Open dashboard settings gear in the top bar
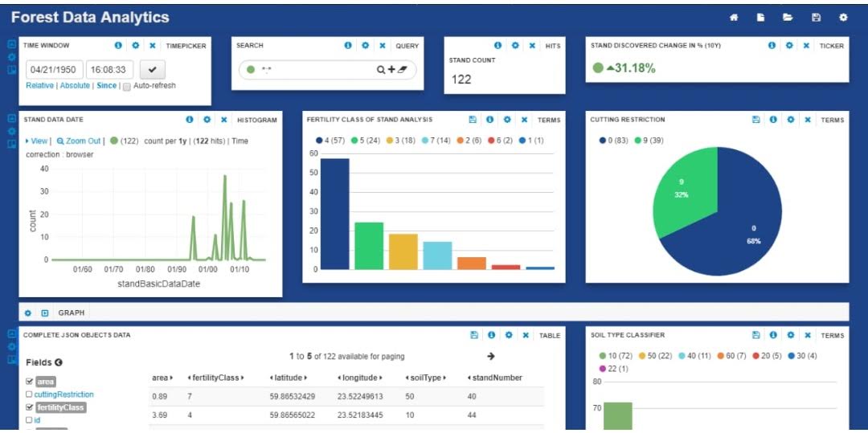Image resolution: width=868 pixels, height=433 pixels. pyautogui.click(x=843, y=18)
